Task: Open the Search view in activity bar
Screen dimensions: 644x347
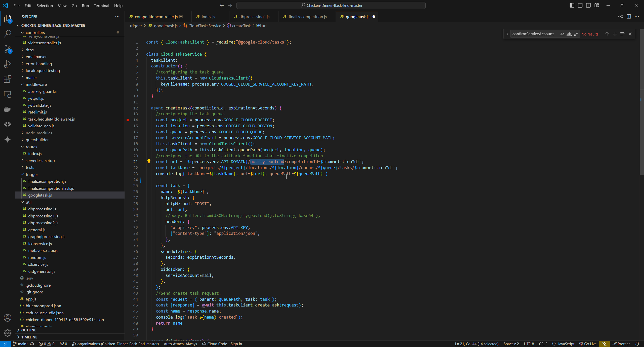Action: pos(8,33)
